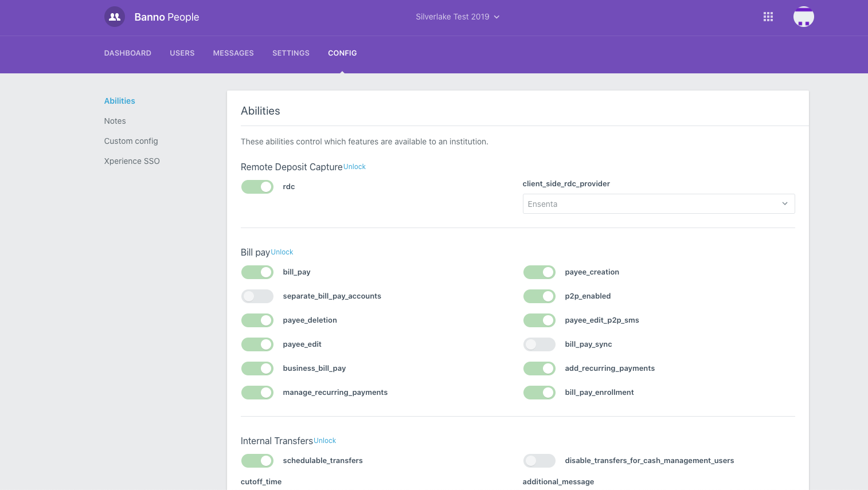Click Unlock next to Remote Deposit Capture
Screen dimensions: 868x490
354,167
